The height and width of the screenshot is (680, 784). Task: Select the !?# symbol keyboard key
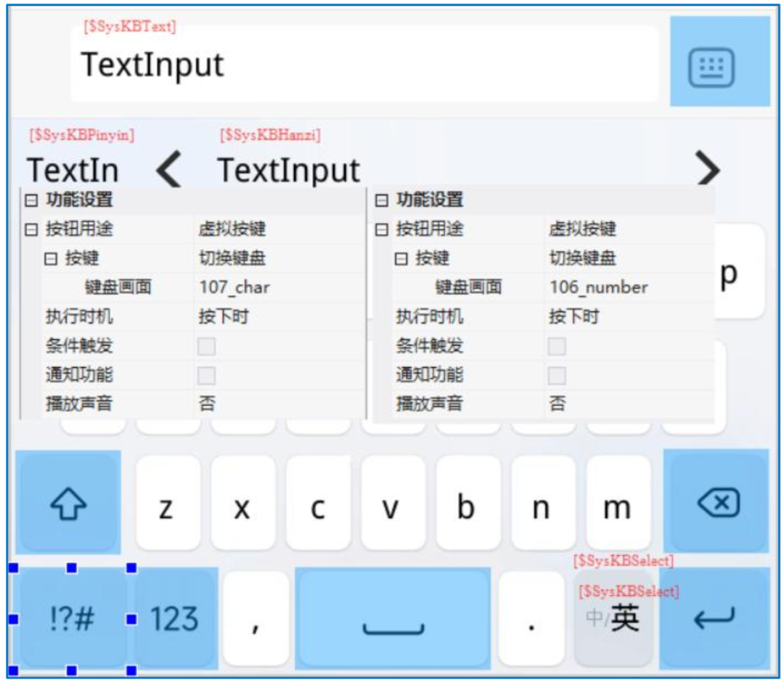pos(72,618)
